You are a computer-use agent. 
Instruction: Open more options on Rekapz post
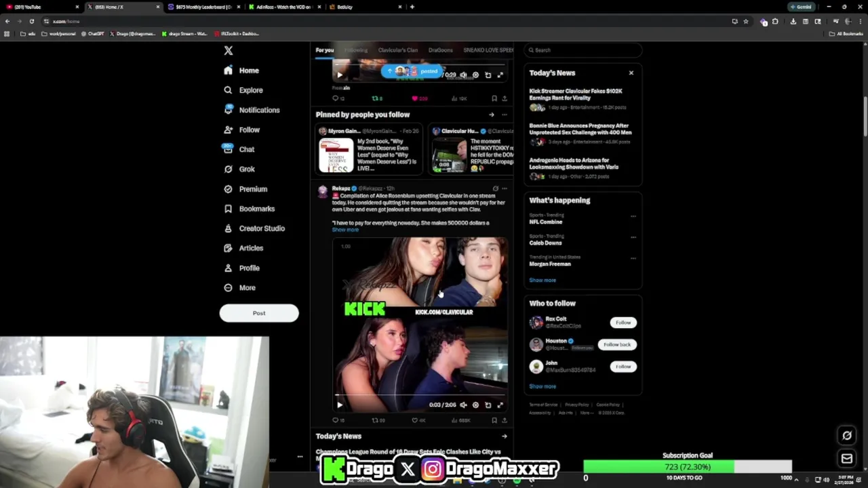[x=505, y=188]
